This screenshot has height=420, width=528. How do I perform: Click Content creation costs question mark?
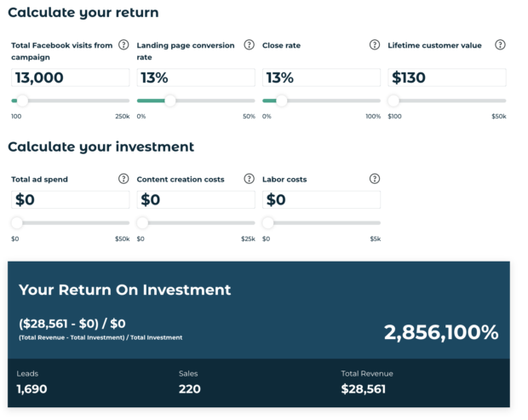pyautogui.click(x=250, y=179)
